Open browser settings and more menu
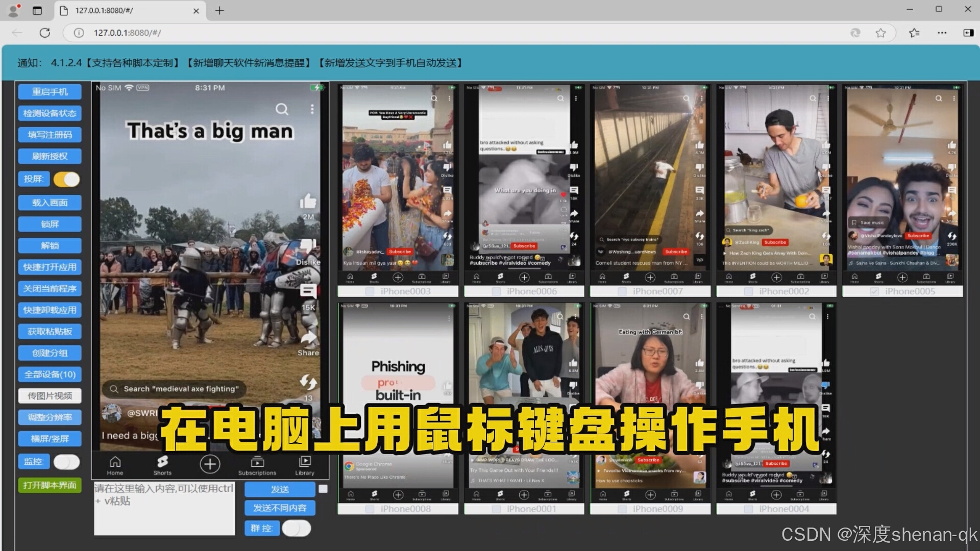980x551 pixels. click(x=942, y=33)
